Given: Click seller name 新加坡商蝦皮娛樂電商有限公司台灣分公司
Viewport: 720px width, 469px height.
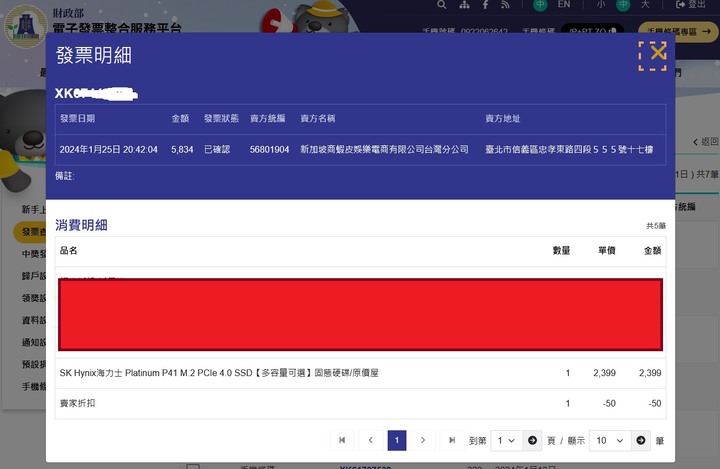Looking at the screenshot, I should point(384,149).
